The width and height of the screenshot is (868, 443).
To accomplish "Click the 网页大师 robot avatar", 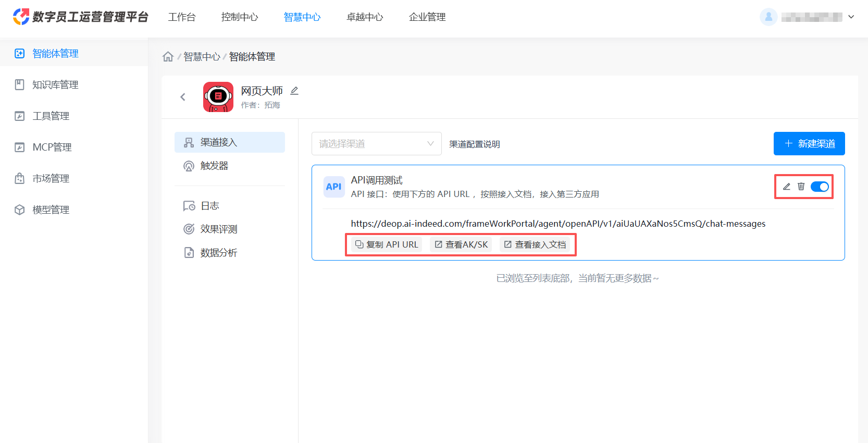I will (x=218, y=97).
